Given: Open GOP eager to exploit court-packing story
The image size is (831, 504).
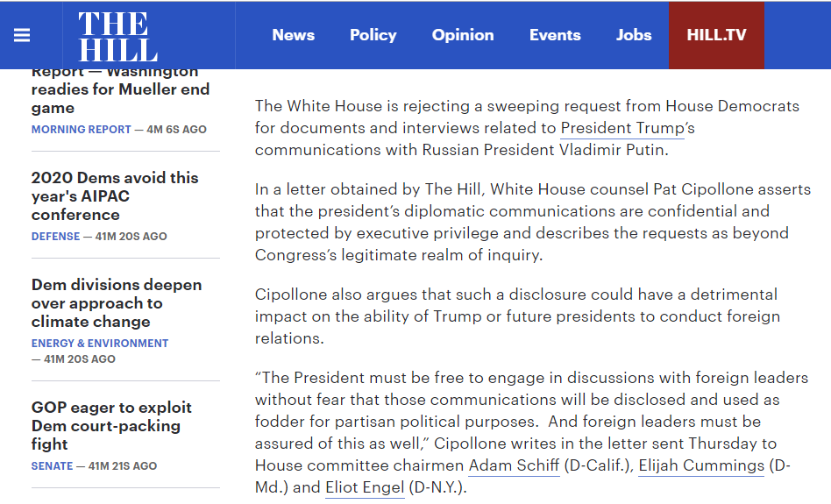Looking at the screenshot, I should point(111,426).
